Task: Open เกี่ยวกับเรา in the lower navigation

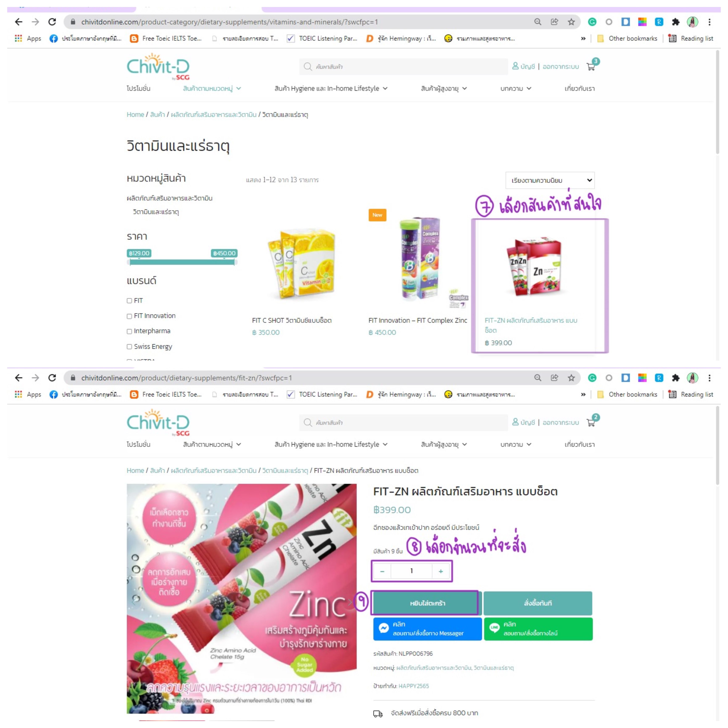Action: click(579, 444)
